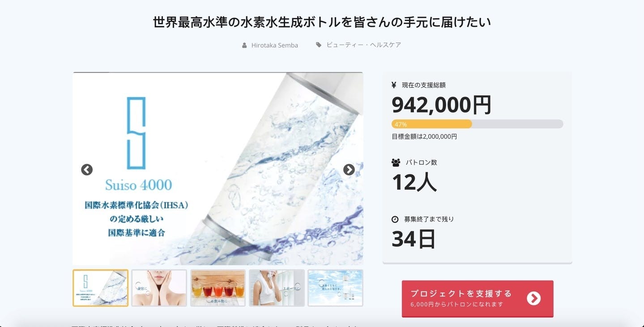Click the main Suiso 4000 slideshow image
This screenshot has width=644, height=327.
click(x=218, y=169)
